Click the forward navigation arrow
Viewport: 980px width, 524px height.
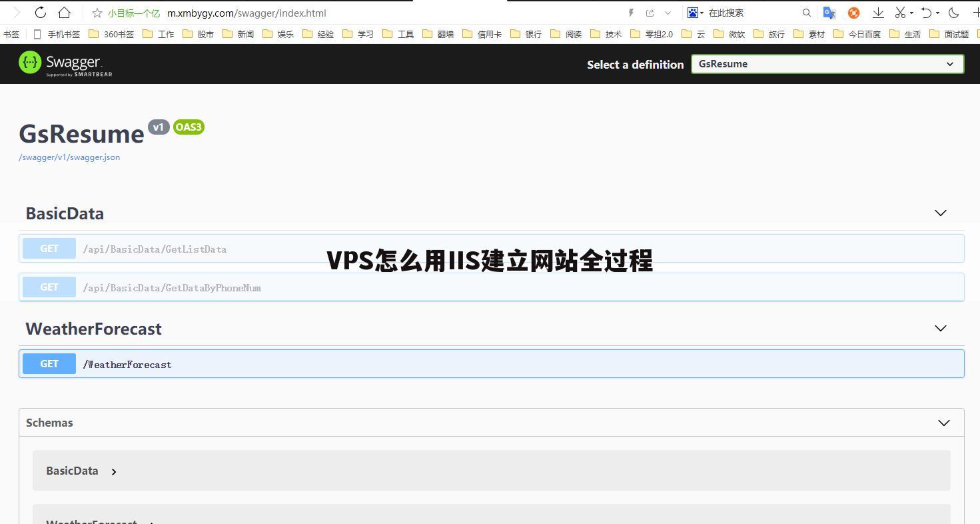pyautogui.click(x=17, y=12)
